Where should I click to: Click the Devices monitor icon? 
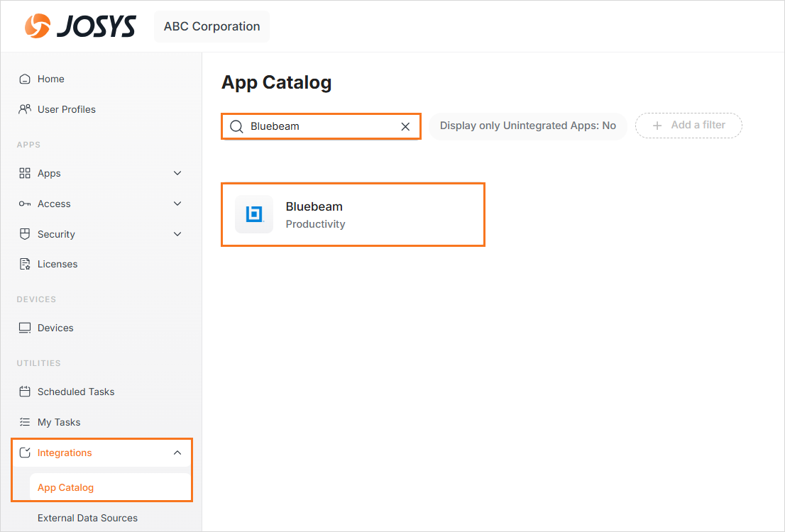(x=25, y=328)
